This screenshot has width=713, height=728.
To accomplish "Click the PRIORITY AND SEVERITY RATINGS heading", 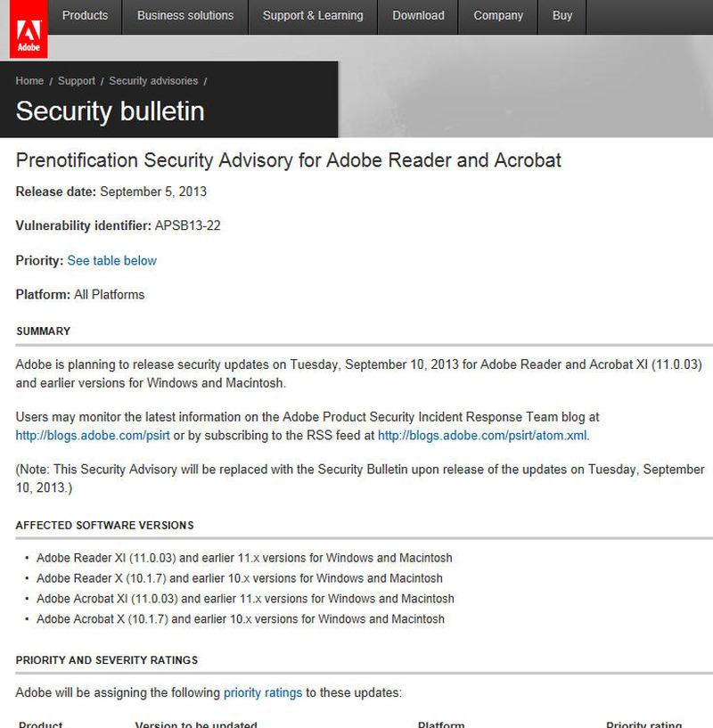I will [107, 660].
